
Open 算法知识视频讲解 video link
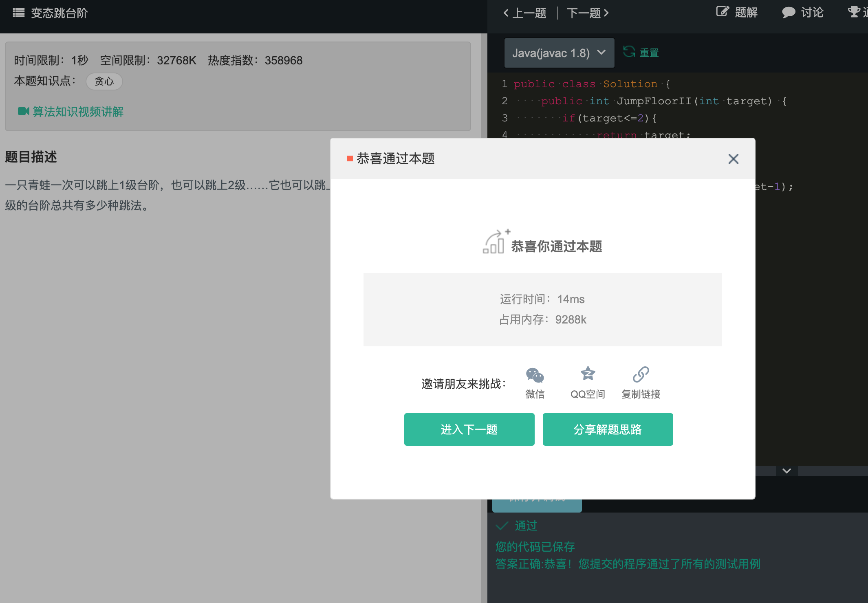pos(70,112)
